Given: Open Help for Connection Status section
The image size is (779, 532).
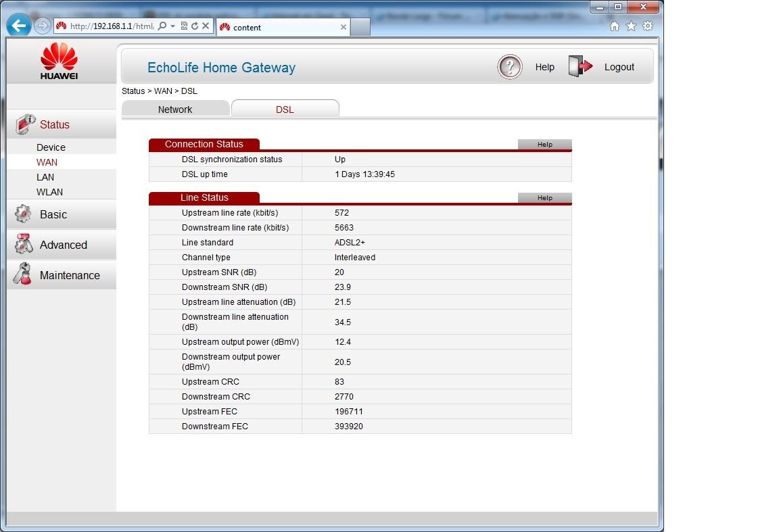Looking at the screenshot, I should [x=544, y=145].
